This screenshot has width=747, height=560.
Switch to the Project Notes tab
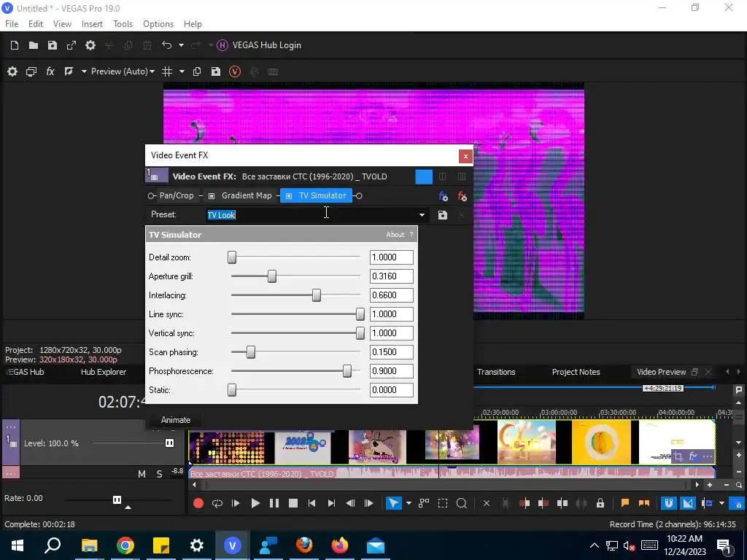coord(576,372)
